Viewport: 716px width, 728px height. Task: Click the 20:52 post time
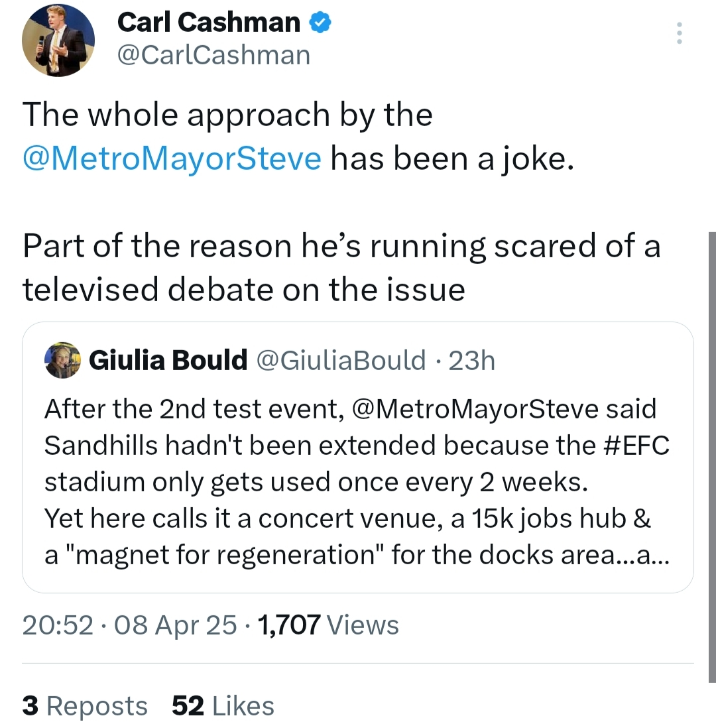click(x=58, y=625)
